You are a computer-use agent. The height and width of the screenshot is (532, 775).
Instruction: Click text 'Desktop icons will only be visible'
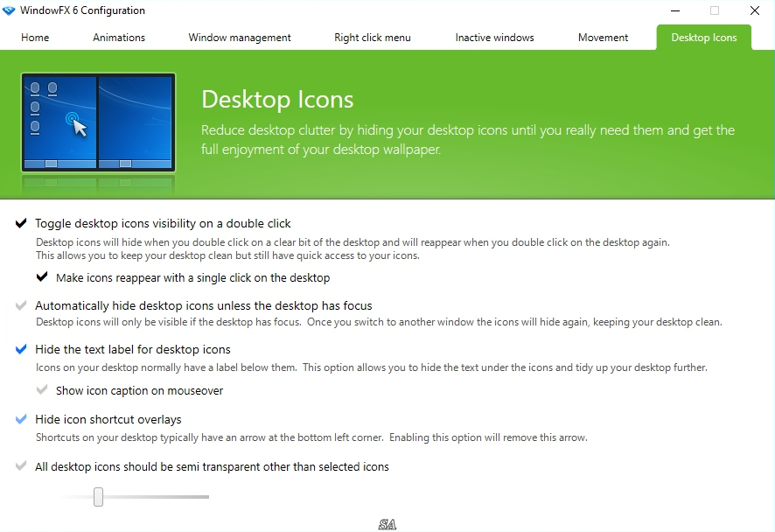(x=379, y=322)
